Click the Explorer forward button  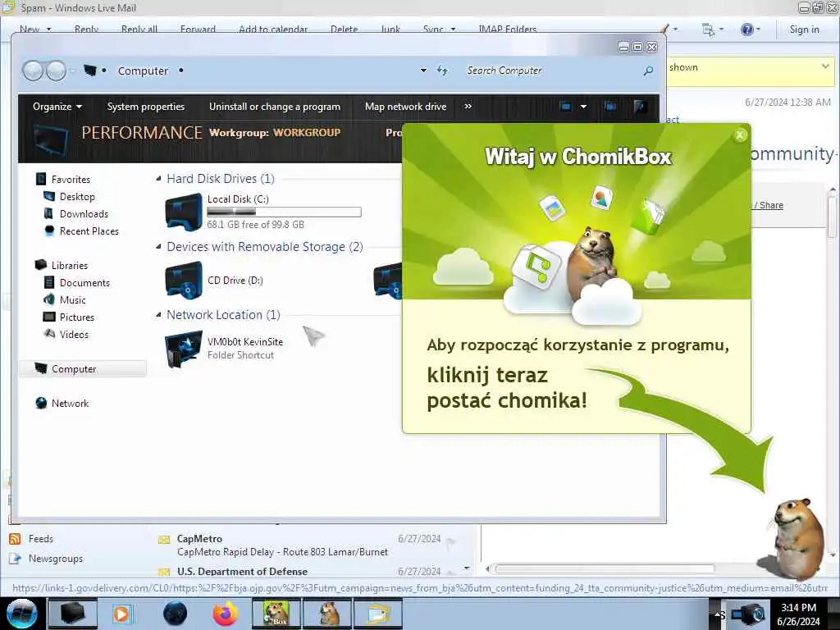(57, 71)
